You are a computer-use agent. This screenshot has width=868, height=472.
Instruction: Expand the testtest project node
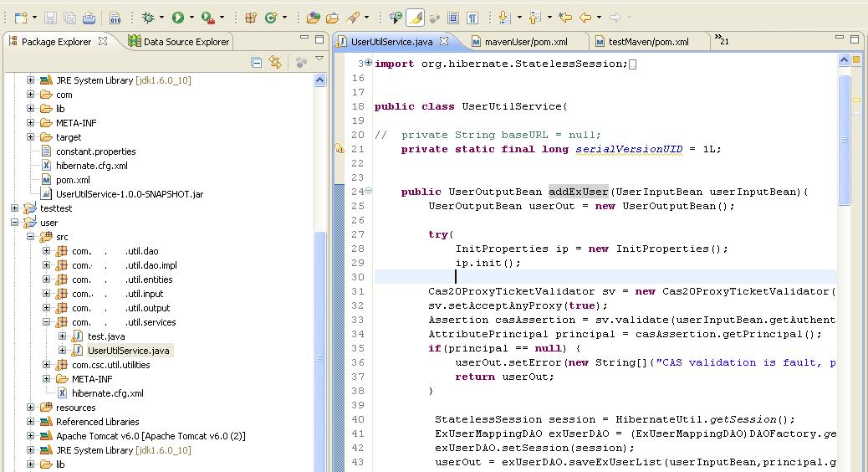[14, 208]
